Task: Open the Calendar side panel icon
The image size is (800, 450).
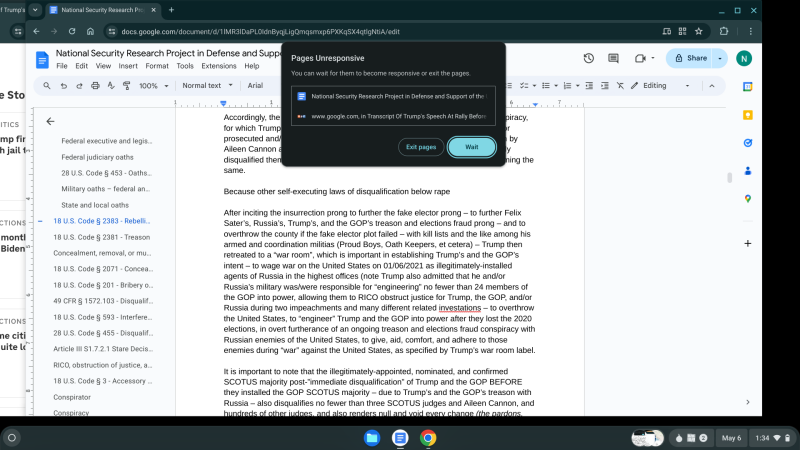Action: [x=747, y=87]
